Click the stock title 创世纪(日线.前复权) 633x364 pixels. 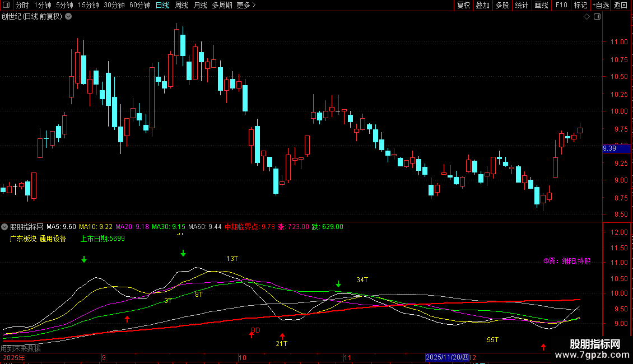(x=32, y=17)
